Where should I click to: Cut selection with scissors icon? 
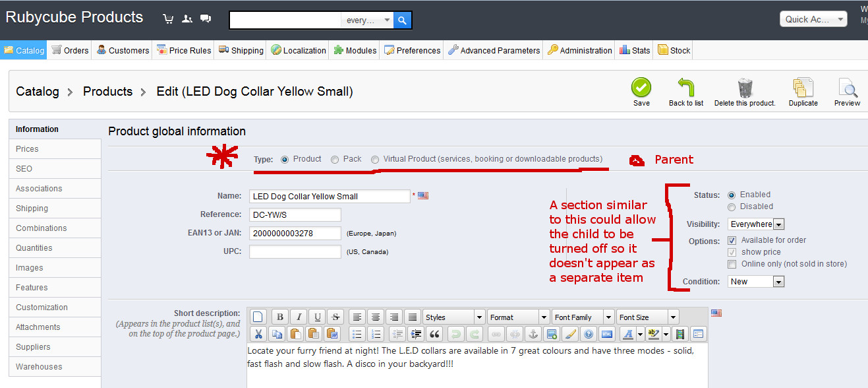tap(258, 334)
